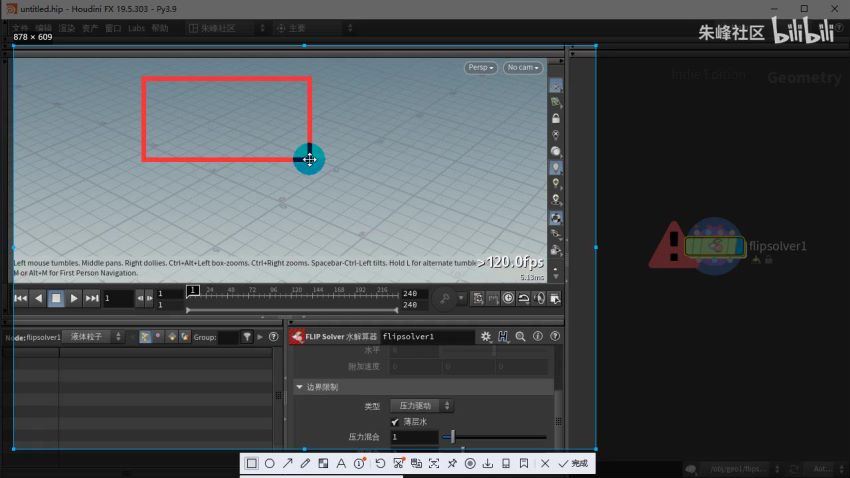The image size is (850, 478).
Task: Click stop button on playbar
Action: [x=56, y=298]
